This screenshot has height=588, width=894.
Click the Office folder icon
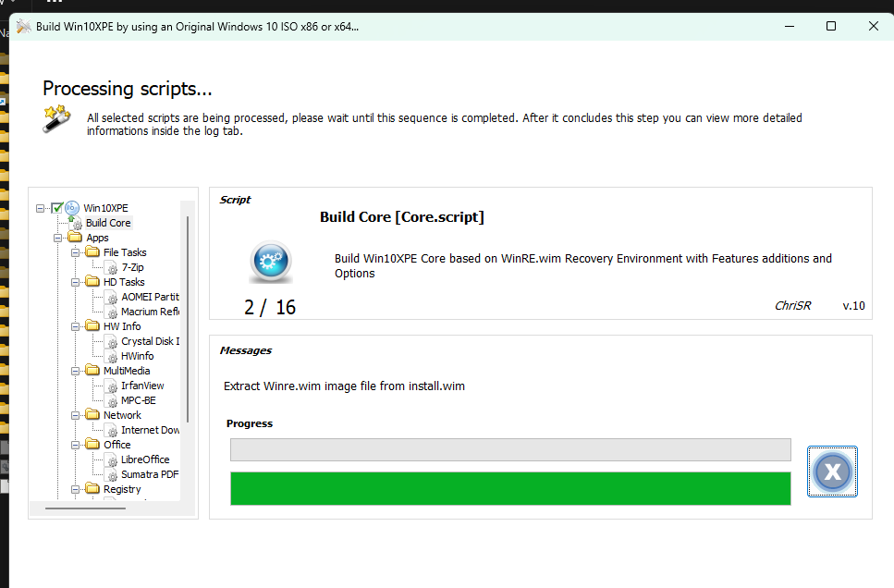pyautogui.click(x=92, y=445)
